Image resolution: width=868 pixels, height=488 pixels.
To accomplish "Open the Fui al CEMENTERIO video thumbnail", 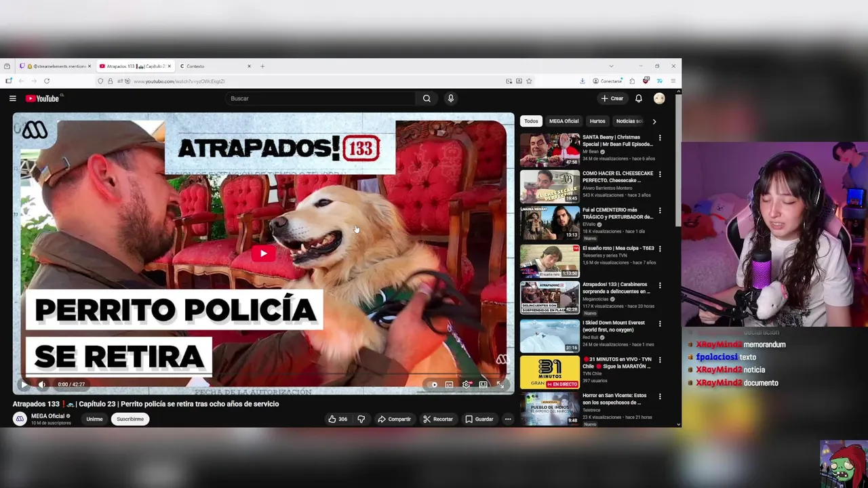I will coord(550,224).
